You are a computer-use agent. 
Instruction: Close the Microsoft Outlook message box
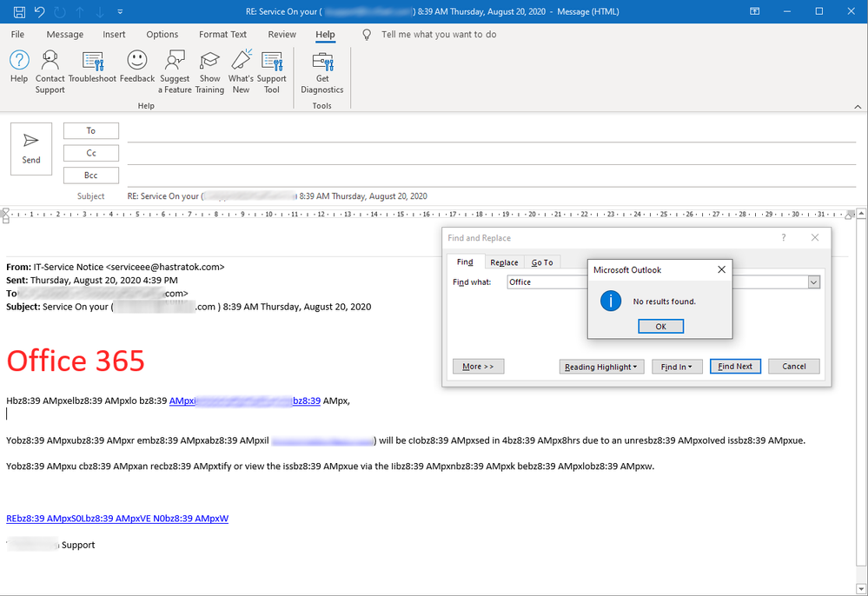(x=721, y=269)
